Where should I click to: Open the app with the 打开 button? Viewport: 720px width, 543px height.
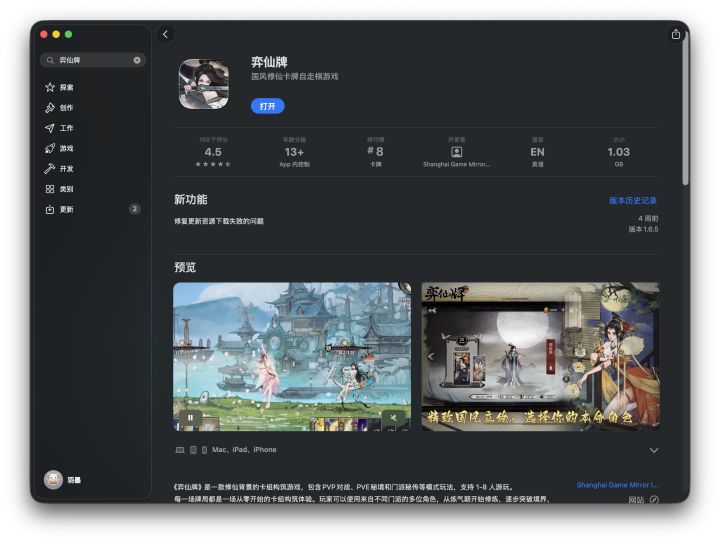tap(267, 106)
